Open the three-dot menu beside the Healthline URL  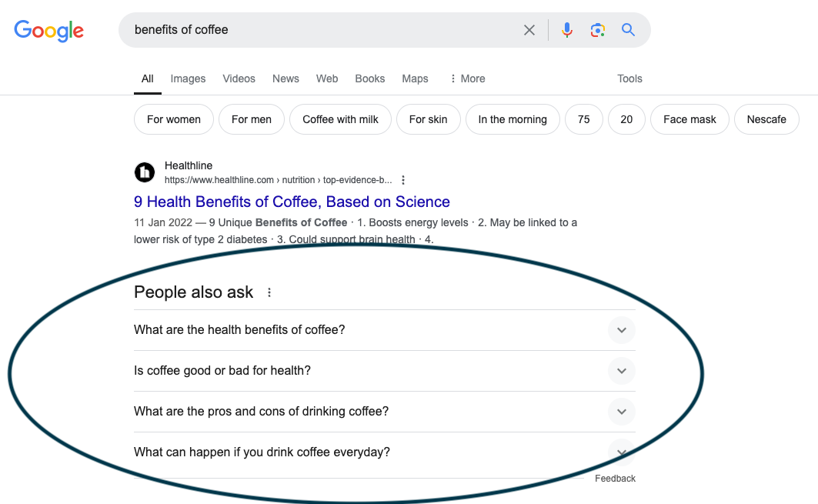click(403, 179)
